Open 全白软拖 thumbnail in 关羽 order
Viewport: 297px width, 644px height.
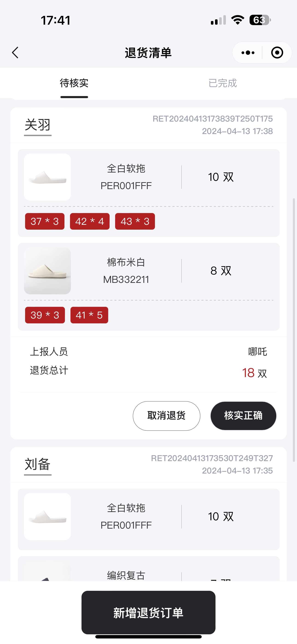click(47, 177)
